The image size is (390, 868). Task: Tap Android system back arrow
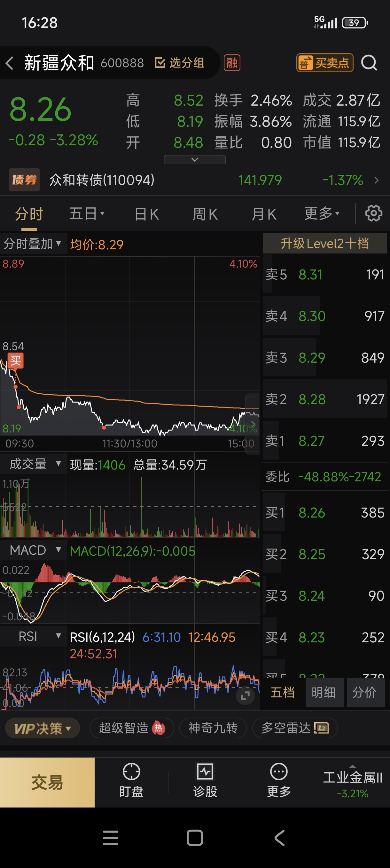point(280,838)
